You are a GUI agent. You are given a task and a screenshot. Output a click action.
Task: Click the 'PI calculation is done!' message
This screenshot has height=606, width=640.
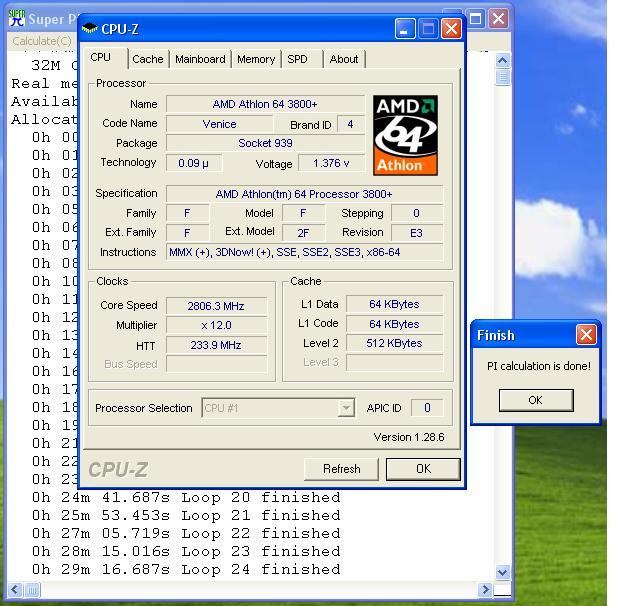pos(539,366)
